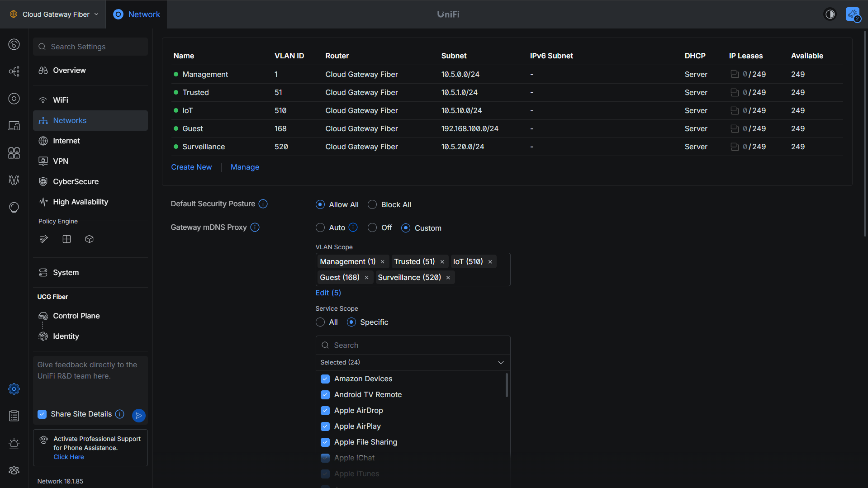
Task: Click Manage networks link
Action: point(245,167)
